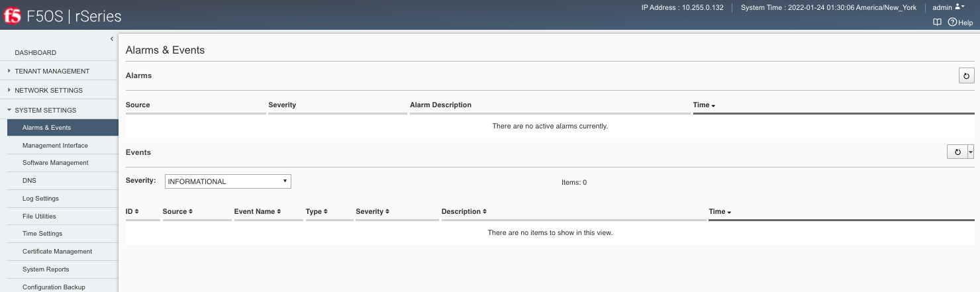Open Configuration Backup page
Viewport: 980px width, 292px height.
[54, 287]
